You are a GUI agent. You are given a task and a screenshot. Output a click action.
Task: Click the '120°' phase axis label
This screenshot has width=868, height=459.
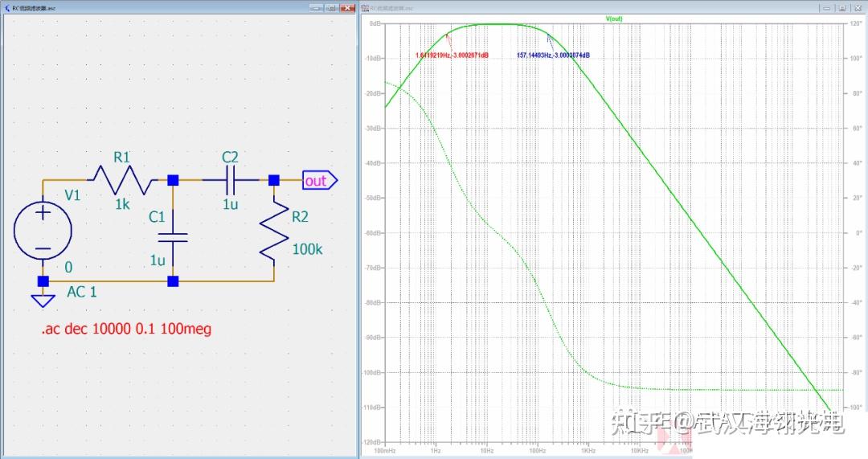pos(855,24)
